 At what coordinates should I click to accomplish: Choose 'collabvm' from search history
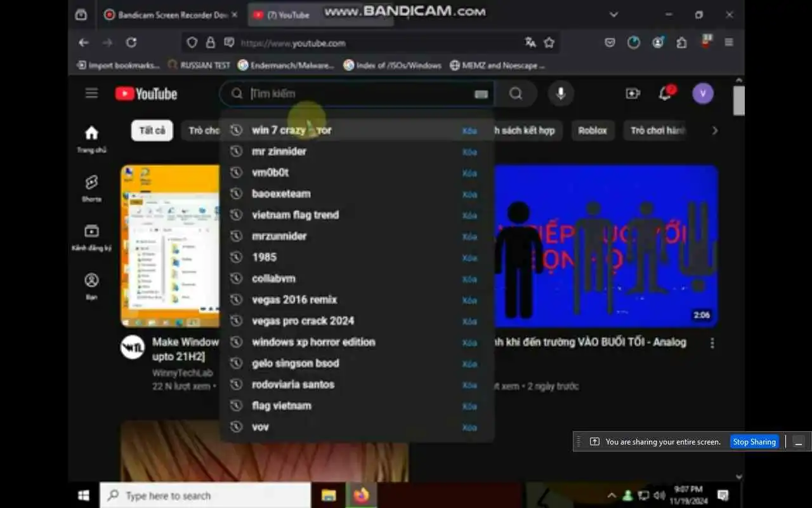coord(357,278)
